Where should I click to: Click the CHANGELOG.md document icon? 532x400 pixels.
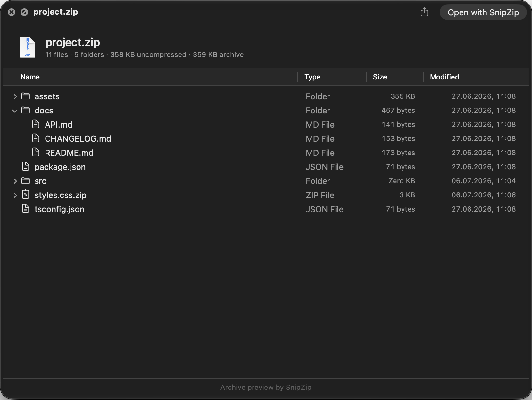coord(36,138)
